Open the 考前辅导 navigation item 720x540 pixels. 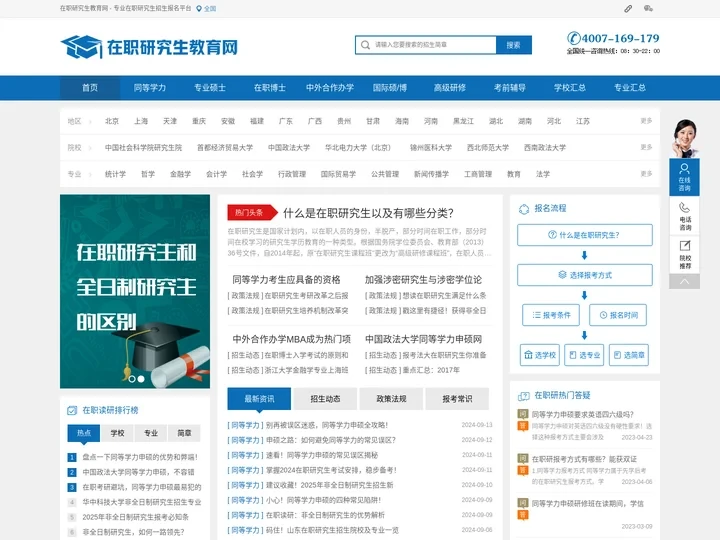click(x=510, y=88)
